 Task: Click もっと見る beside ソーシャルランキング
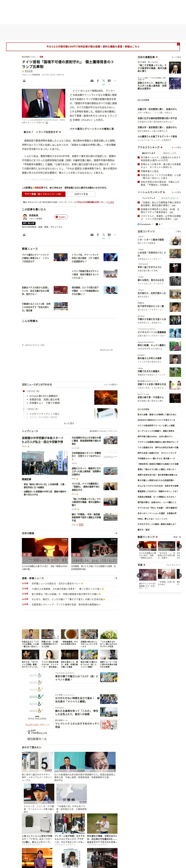[x=176, y=192]
